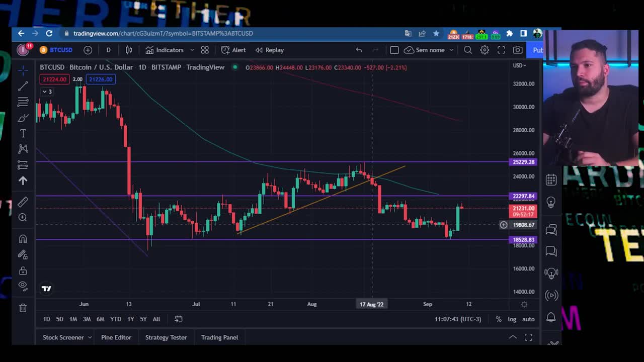Screen dimensions: 644x362
Task: Set chart range to 1Y
Action: [x=130, y=319]
